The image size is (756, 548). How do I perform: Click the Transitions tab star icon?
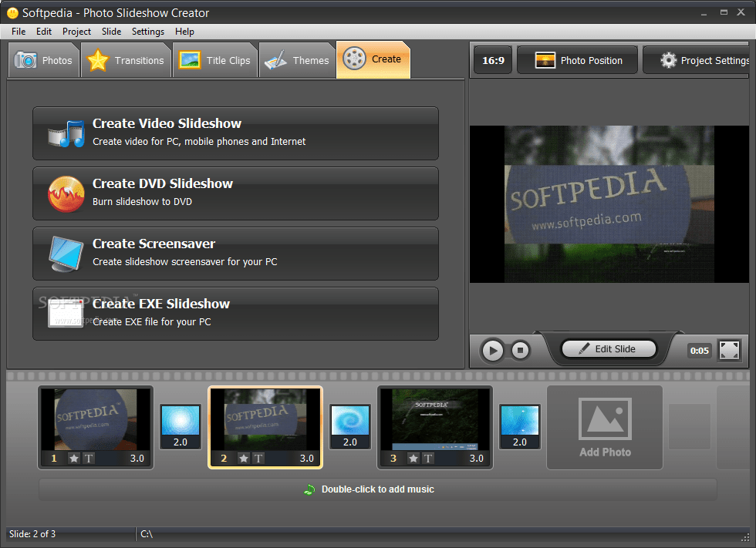point(98,60)
